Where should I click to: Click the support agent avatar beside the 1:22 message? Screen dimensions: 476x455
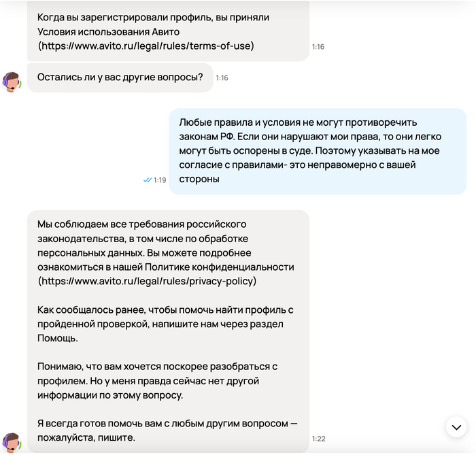[12, 442]
